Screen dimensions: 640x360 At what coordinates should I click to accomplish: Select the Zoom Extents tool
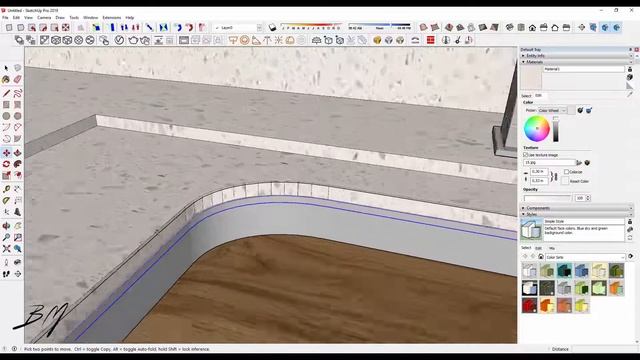[x=6, y=249]
